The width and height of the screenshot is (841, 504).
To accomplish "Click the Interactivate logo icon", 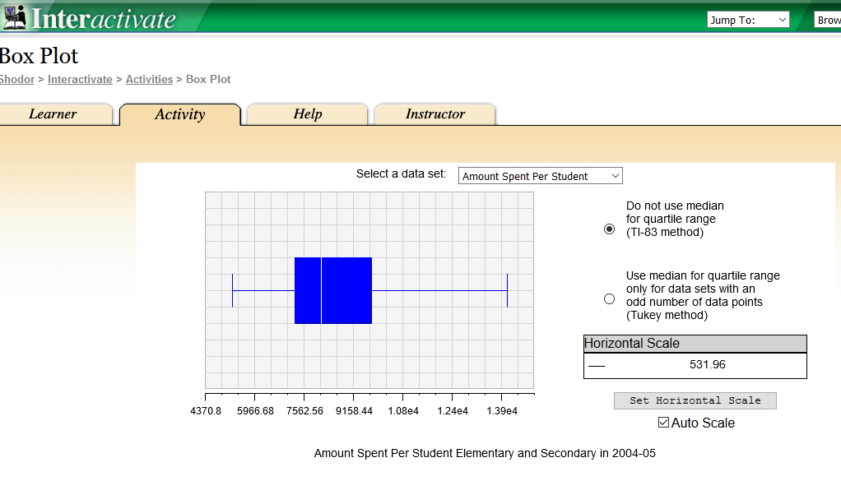I will point(15,18).
